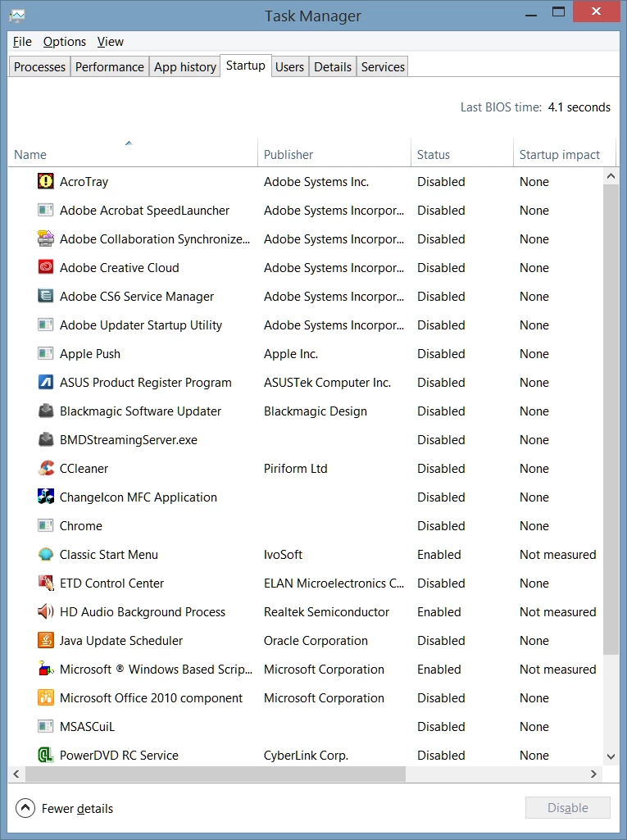Click Enabled status of Classic Start Menu
The height and width of the screenshot is (840, 627).
439,555
